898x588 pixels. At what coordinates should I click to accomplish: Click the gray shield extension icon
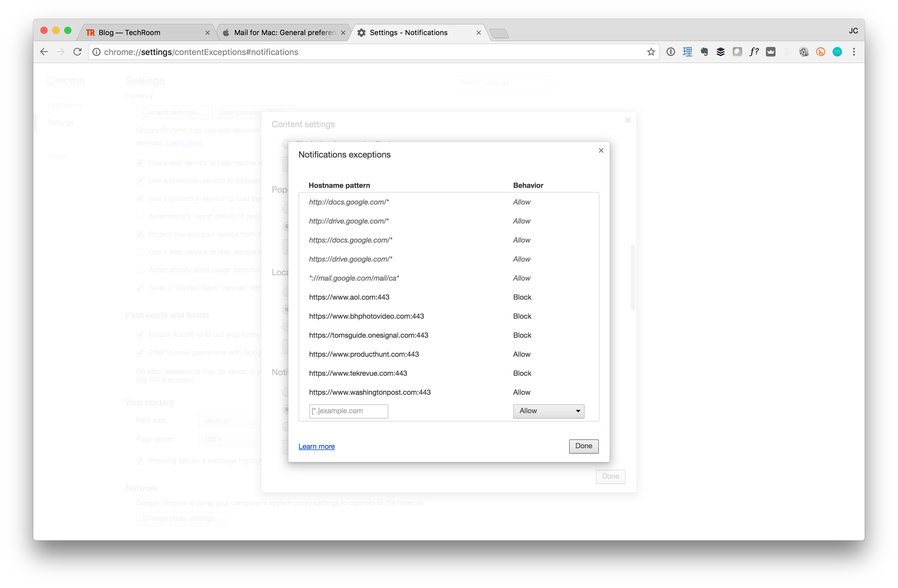pos(737,52)
